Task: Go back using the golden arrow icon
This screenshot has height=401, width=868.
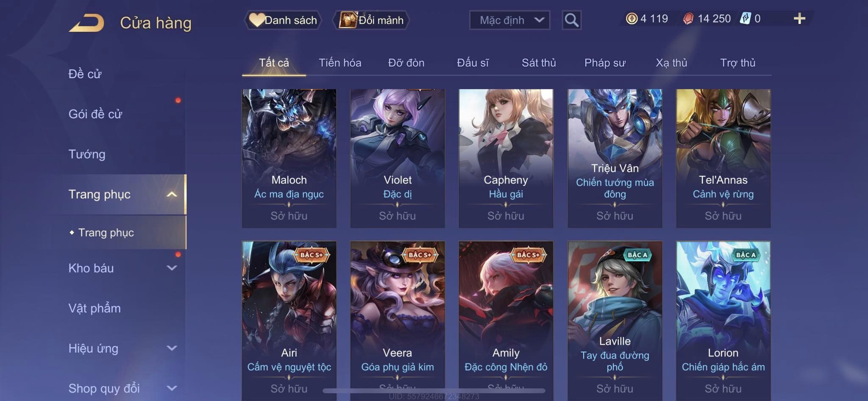Action: click(x=86, y=22)
